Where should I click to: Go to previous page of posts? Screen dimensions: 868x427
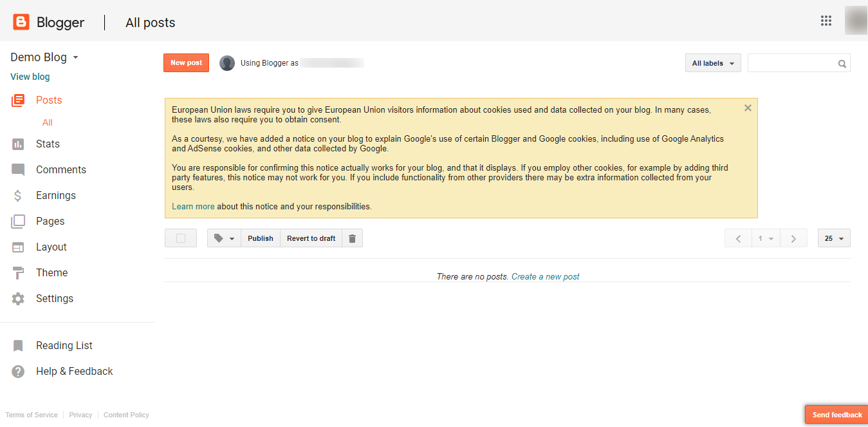[x=738, y=238]
